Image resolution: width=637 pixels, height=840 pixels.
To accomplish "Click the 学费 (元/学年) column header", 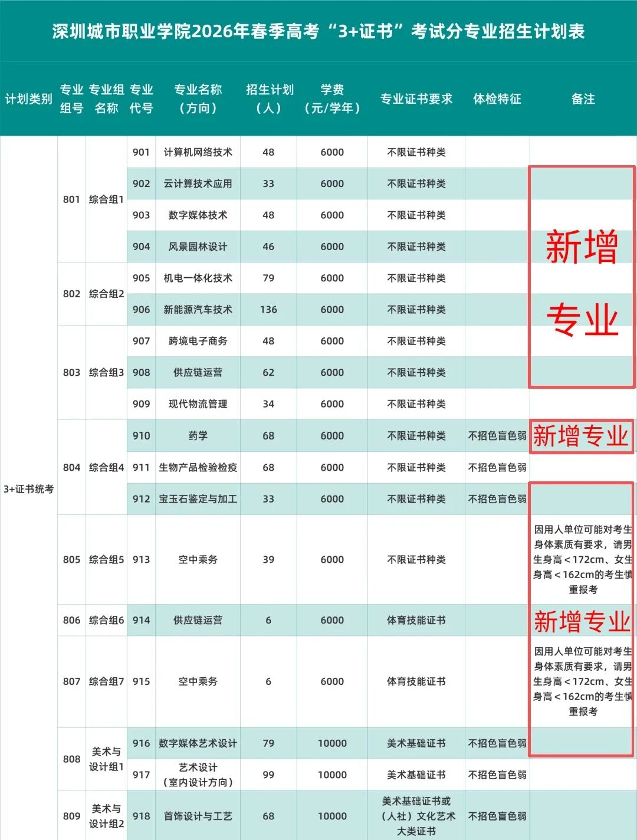I will pos(332,99).
